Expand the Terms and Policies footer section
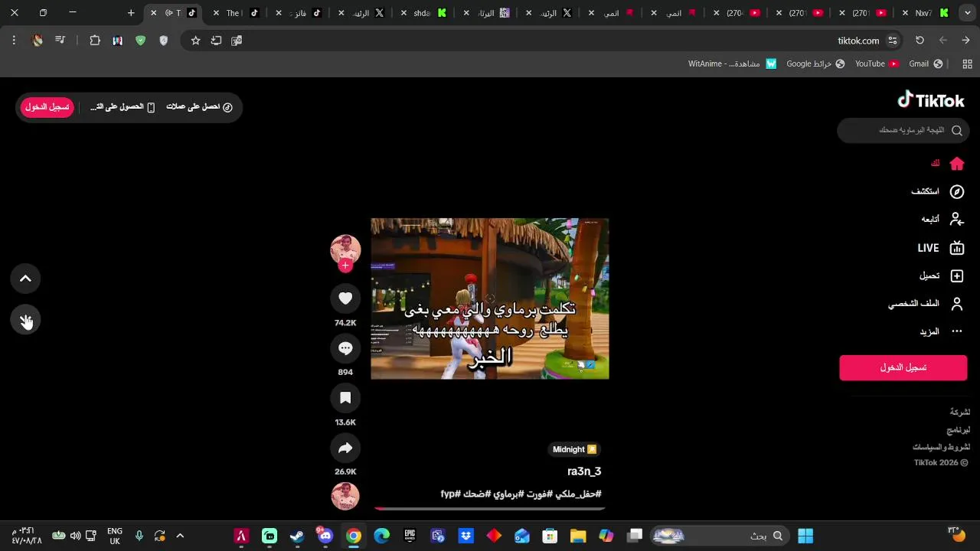 (941, 447)
